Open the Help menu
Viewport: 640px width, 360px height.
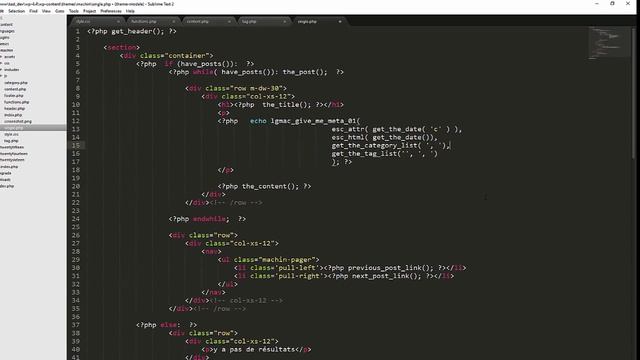tap(130, 11)
